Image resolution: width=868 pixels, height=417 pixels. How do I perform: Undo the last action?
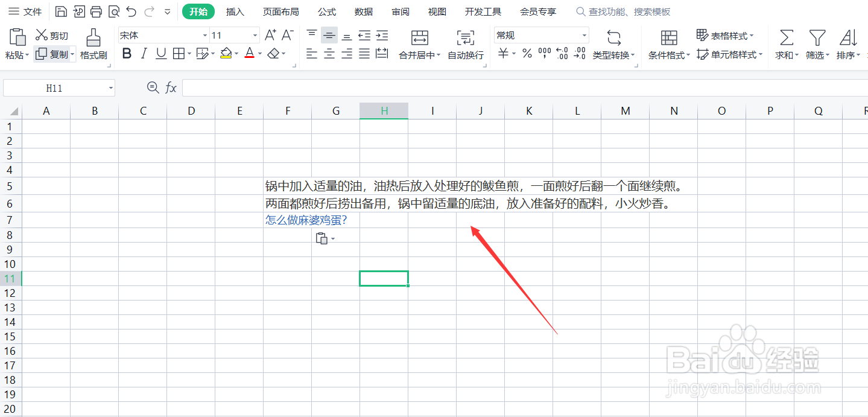131,11
